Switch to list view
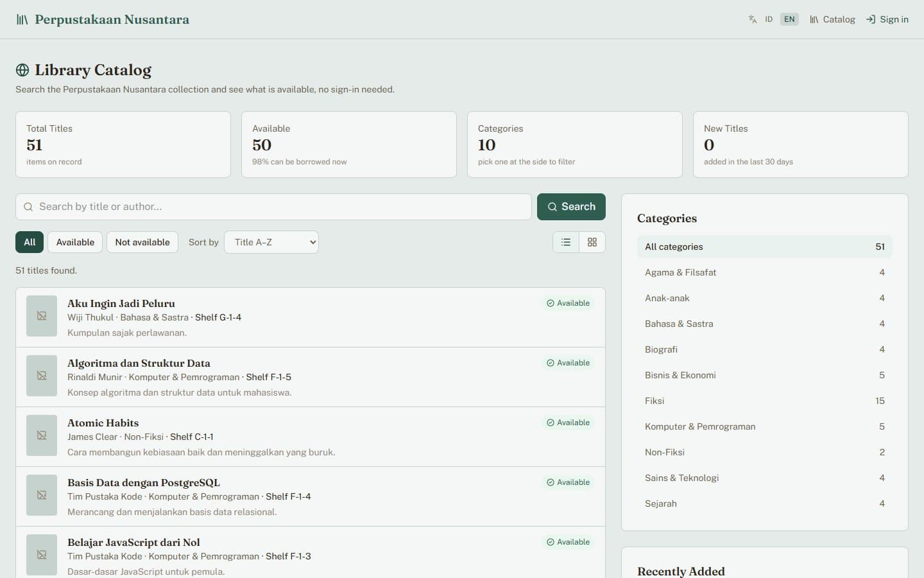924x578 pixels. point(566,242)
